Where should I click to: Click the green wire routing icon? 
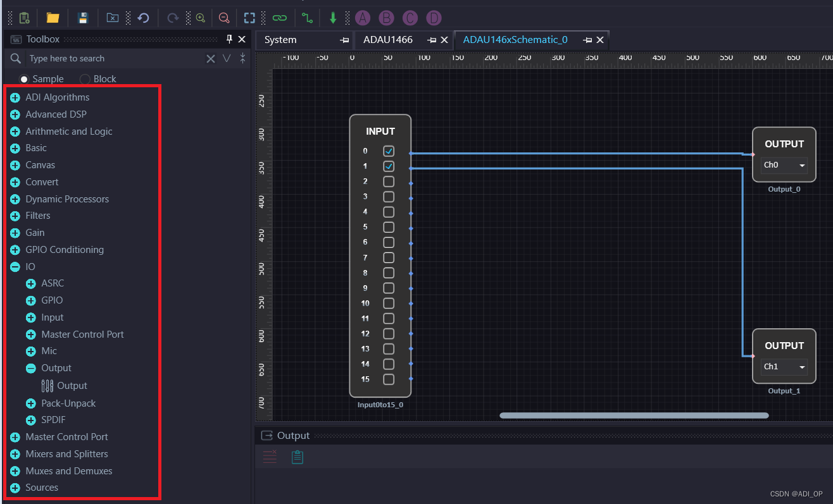[307, 18]
